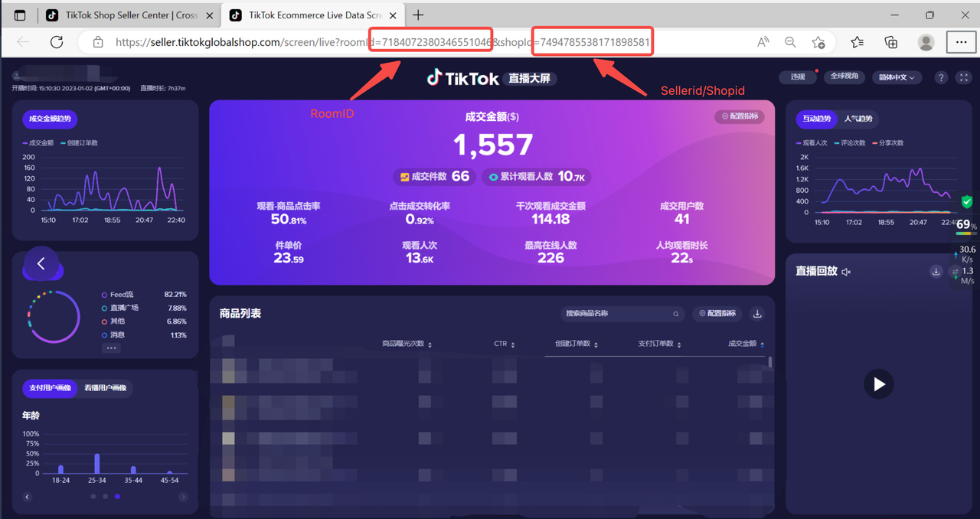Click the browser back arrow
This screenshot has height=519, width=980.
click(x=23, y=42)
